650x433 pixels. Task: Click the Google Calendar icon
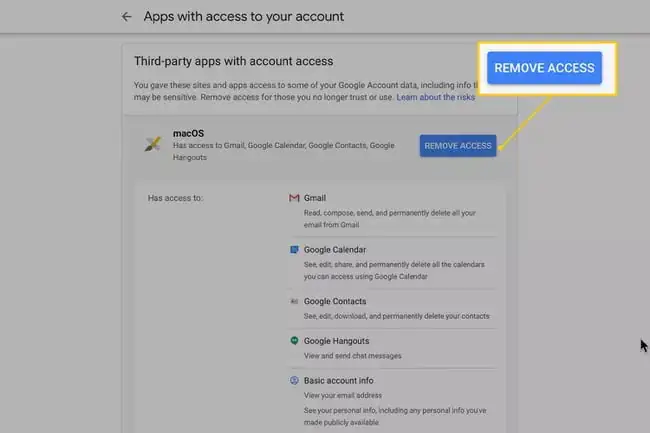pyautogui.click(x=294, y=250)
